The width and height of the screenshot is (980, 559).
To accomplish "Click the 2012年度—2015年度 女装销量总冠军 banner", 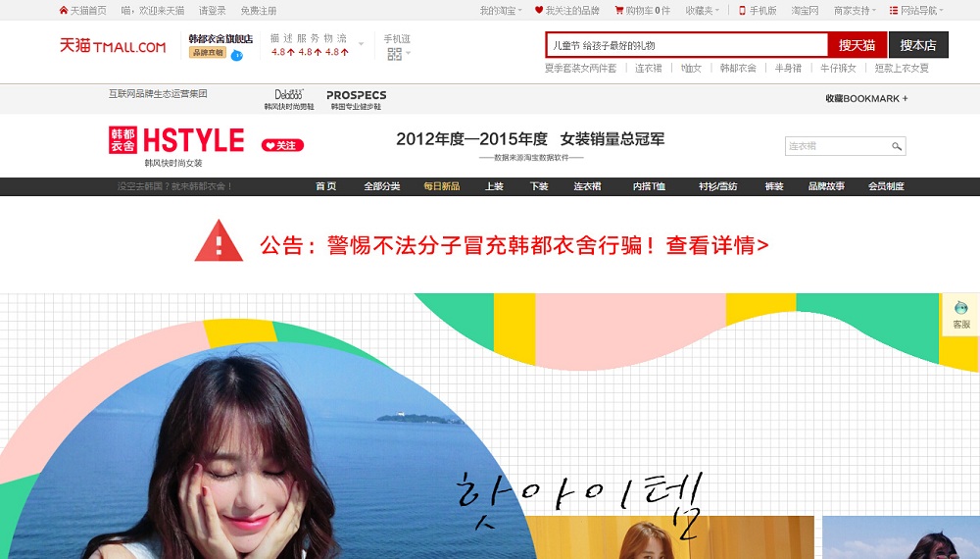I will click(x=530, y=139).
